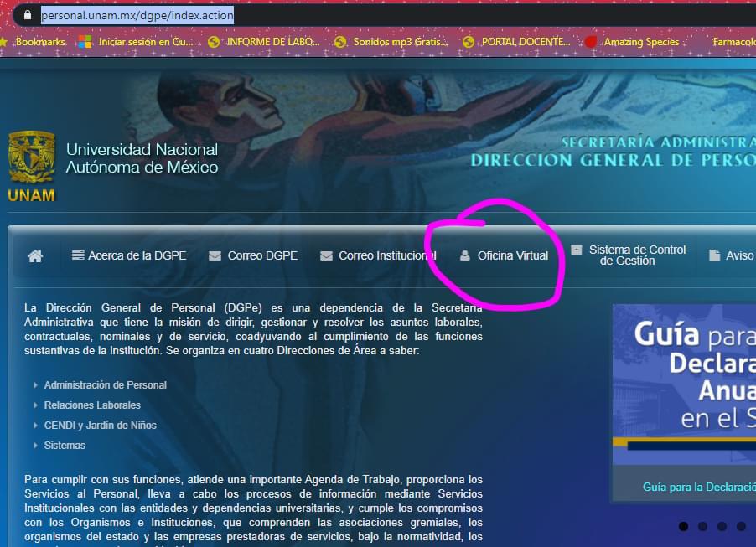Click the lock icon in the address bar
Screen dimensions: 756x547
pyautogui.click(x=28, y=15)
